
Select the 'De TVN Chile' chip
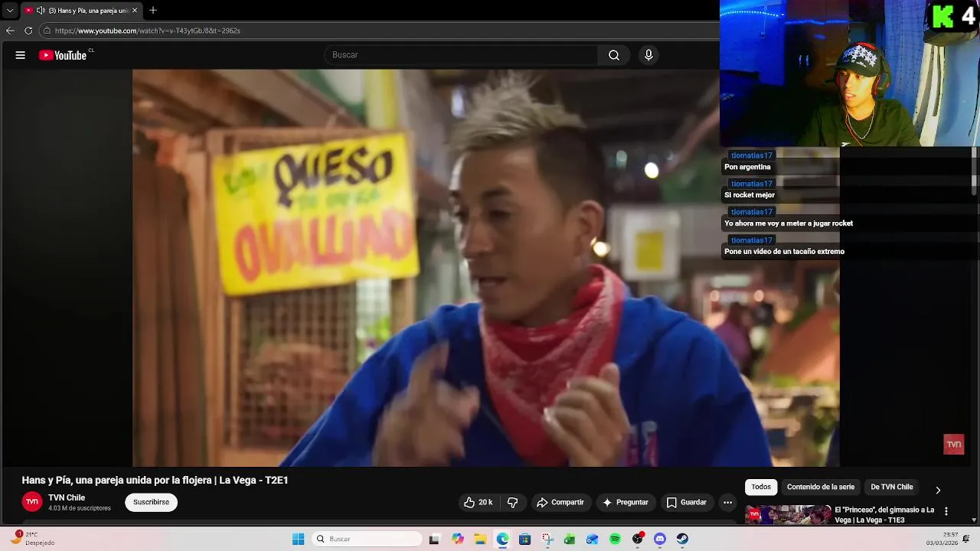pos(892,487)
